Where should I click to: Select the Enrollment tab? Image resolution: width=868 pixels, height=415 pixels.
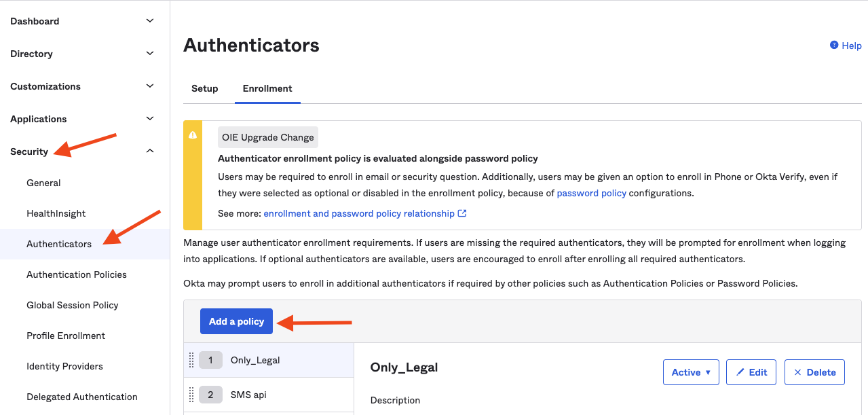267,88
